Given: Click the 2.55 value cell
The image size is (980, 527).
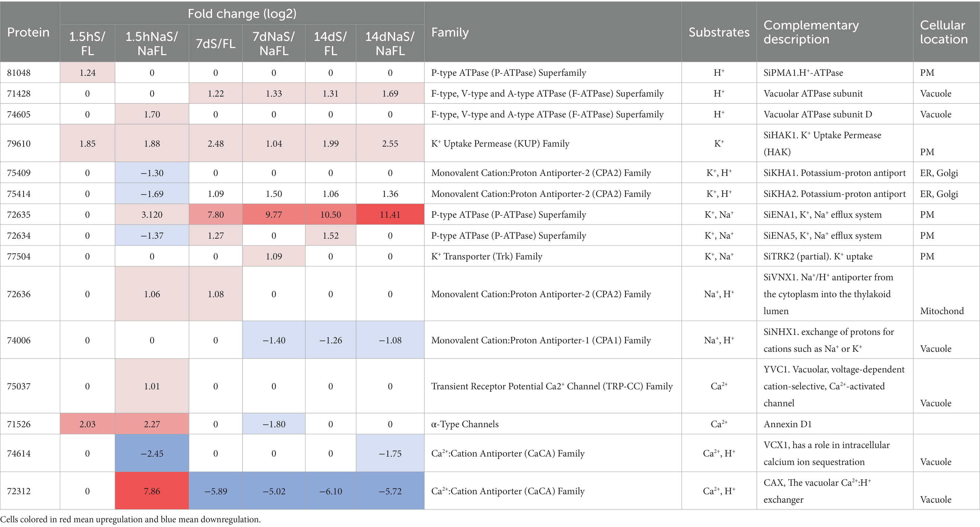Looking at the screenshot, I should (390, 143).
